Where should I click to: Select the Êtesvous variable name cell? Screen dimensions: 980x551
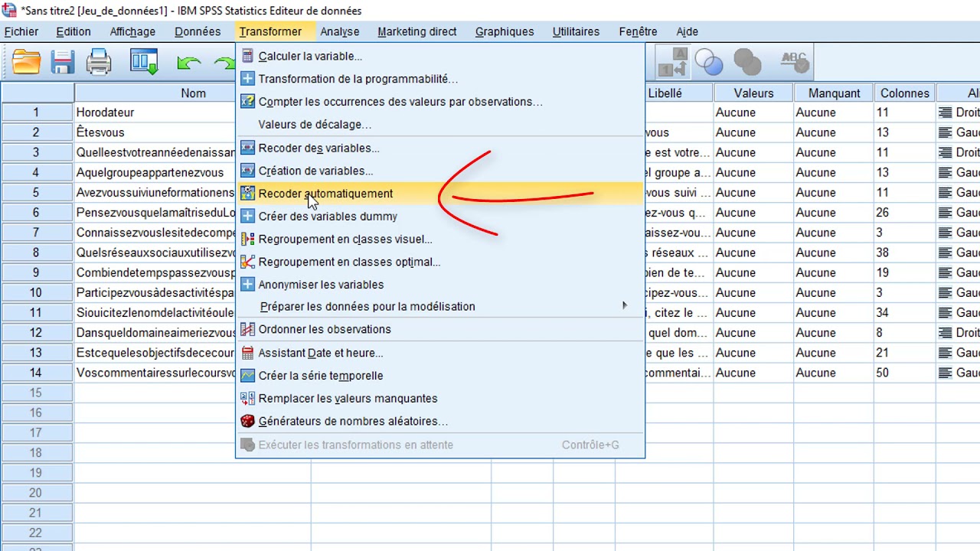pyautogui.click(x=155, y=132)
